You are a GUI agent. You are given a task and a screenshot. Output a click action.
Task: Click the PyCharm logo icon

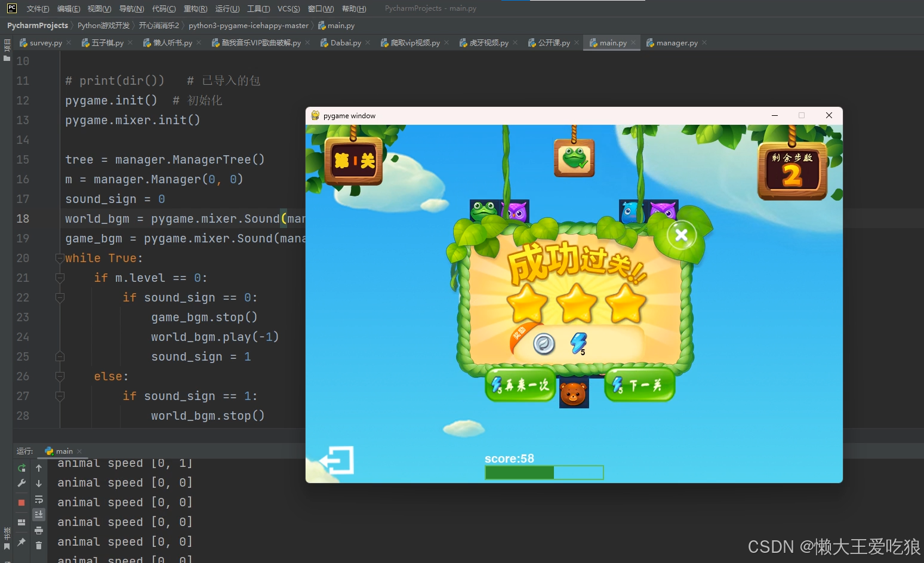click(11, 8)
